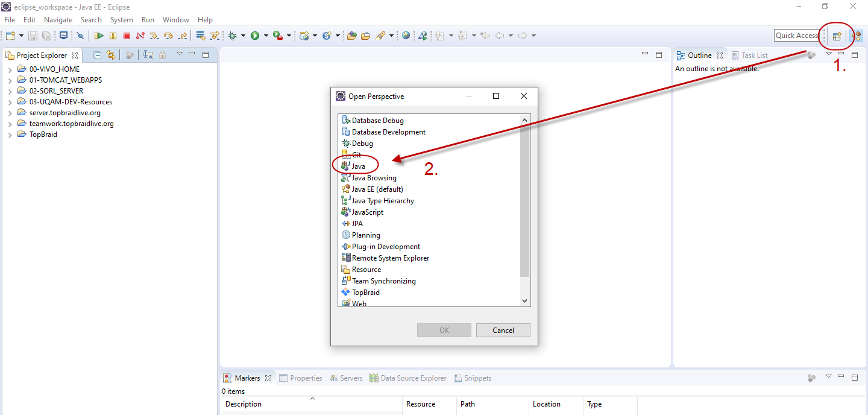Click the Run External Tools icon
The width and height of the screenshot is (868, 415).
tap(278, 36)
